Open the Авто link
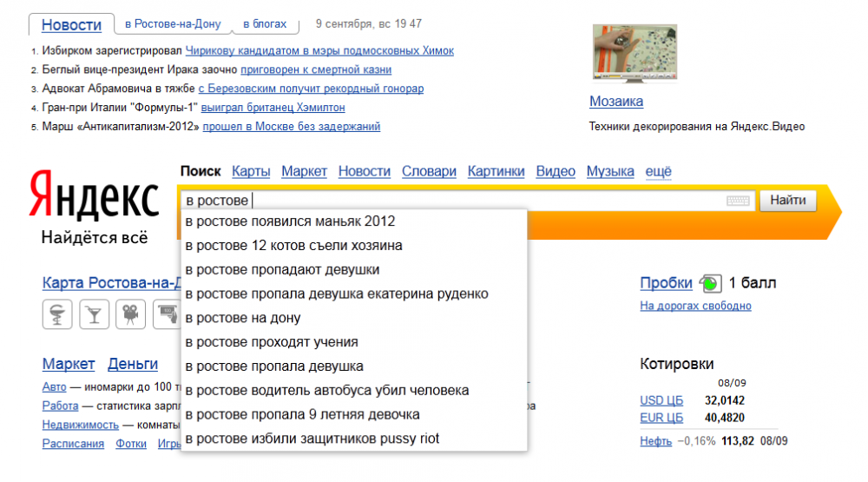Image resolution: width=868 pixels, height=482 pixels. [x=54, y=386]
